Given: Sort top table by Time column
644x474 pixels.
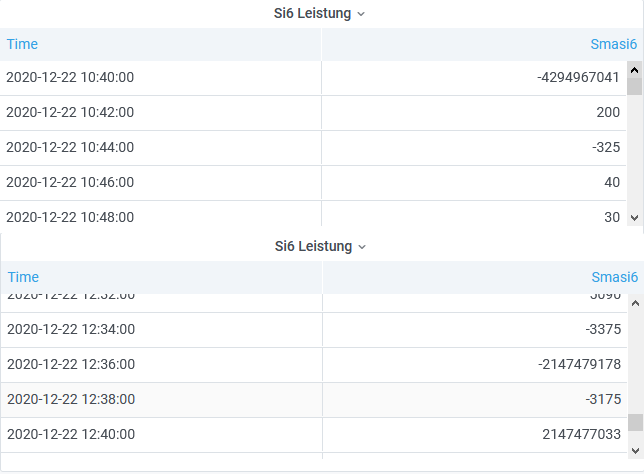Looking at the screenshot, I should [x=22, y=44].
